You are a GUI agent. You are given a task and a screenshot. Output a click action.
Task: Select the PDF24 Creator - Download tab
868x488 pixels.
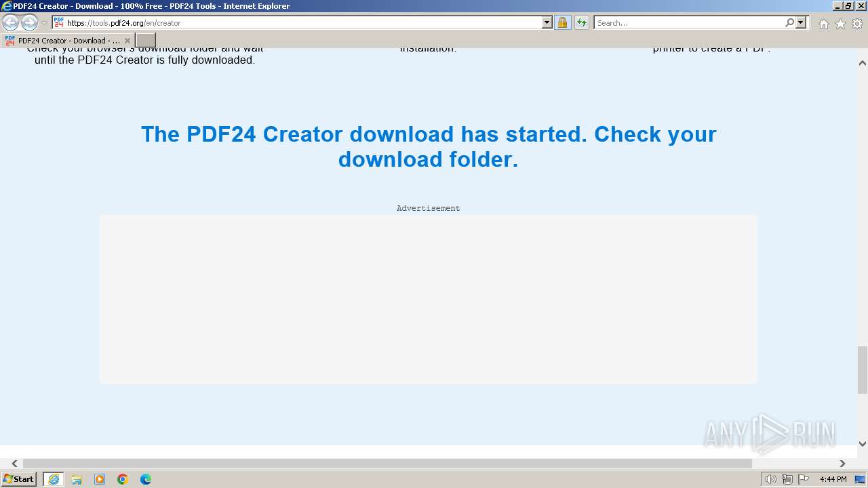coord(67,40)
